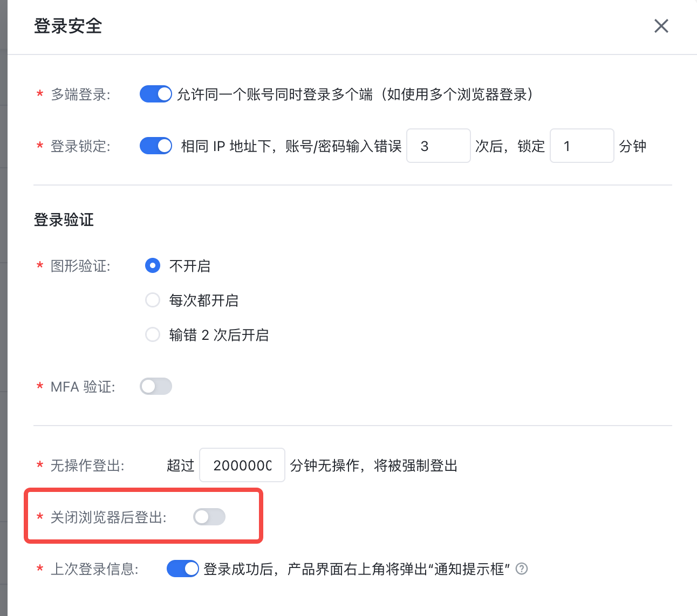Click the 无操作登出 field label

point(87,466)
